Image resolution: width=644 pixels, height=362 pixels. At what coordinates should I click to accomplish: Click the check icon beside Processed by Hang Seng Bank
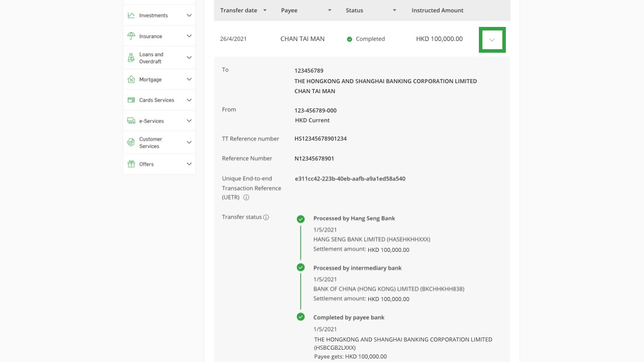301,219
